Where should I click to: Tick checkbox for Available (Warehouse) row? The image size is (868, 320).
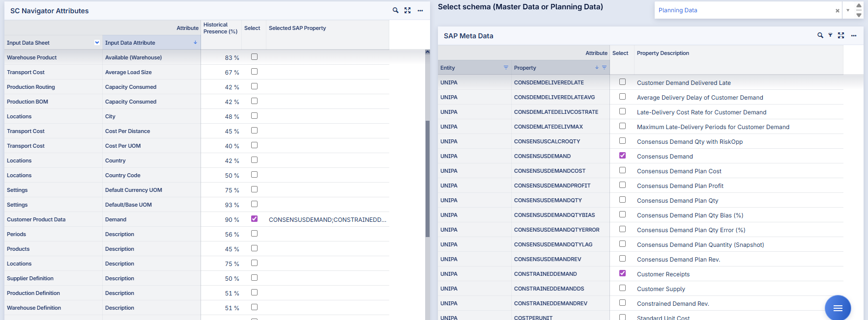pos(254,57)
